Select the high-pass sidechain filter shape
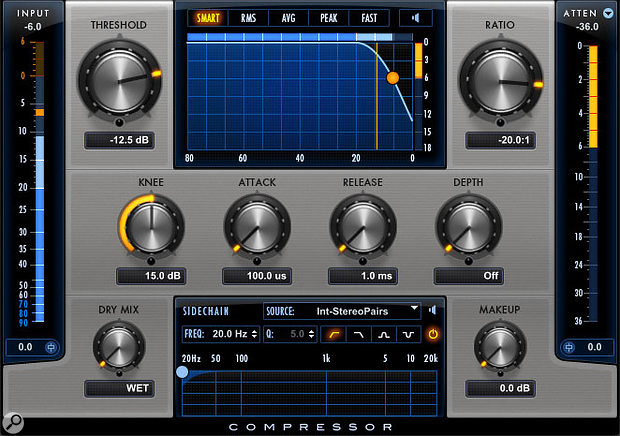This screenshot has width=620, height=436. coord(333,334)
